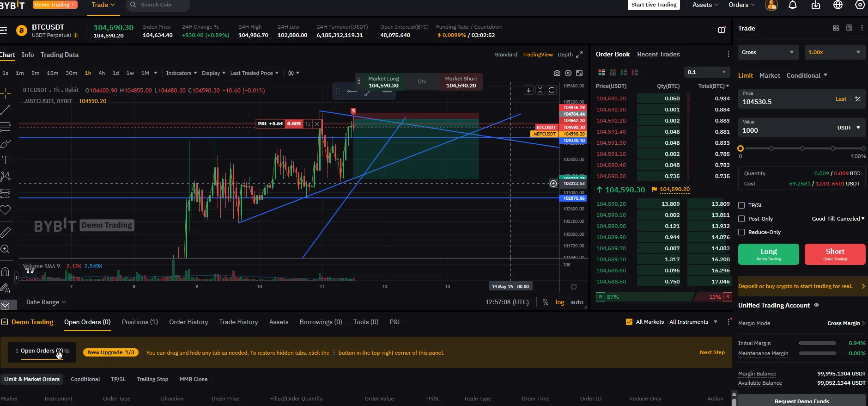
Task: Switch to Recent Trades tab
Action: [x=658, y=54]
